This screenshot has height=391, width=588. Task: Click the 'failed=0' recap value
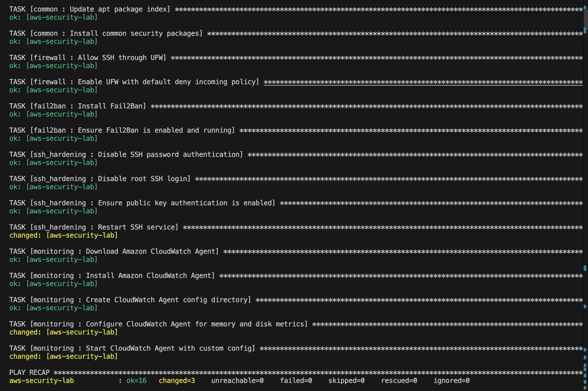[296, 381]
